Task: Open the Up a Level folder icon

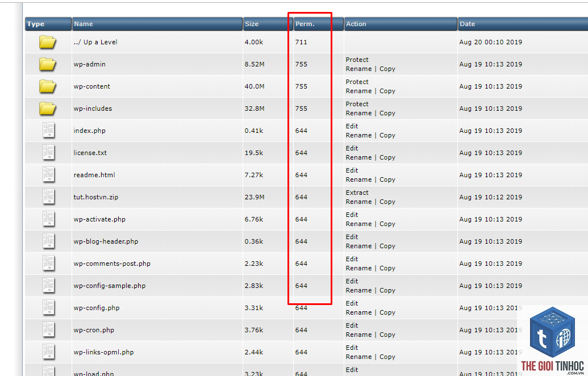Action: pyautogui.click(x=48, y=41)
